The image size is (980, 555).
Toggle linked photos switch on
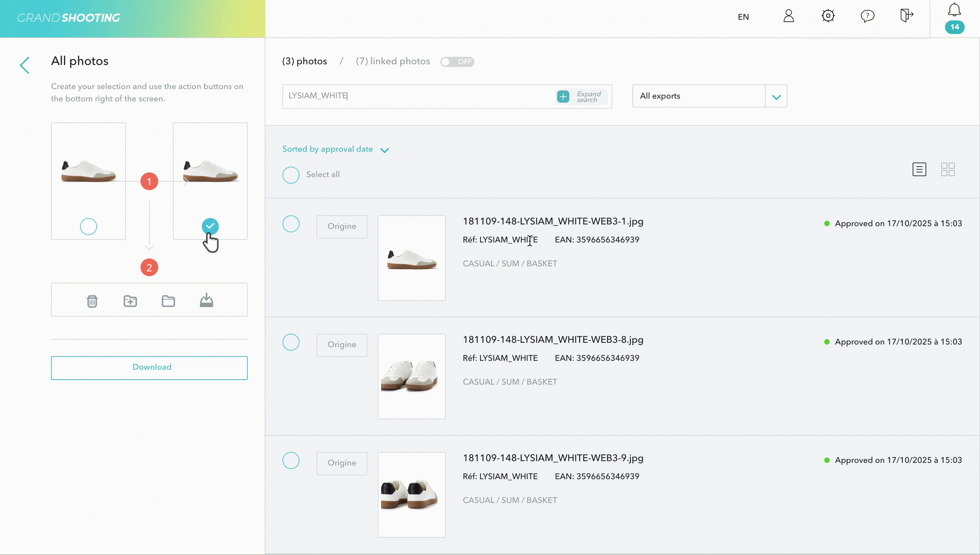click(457, 62)
